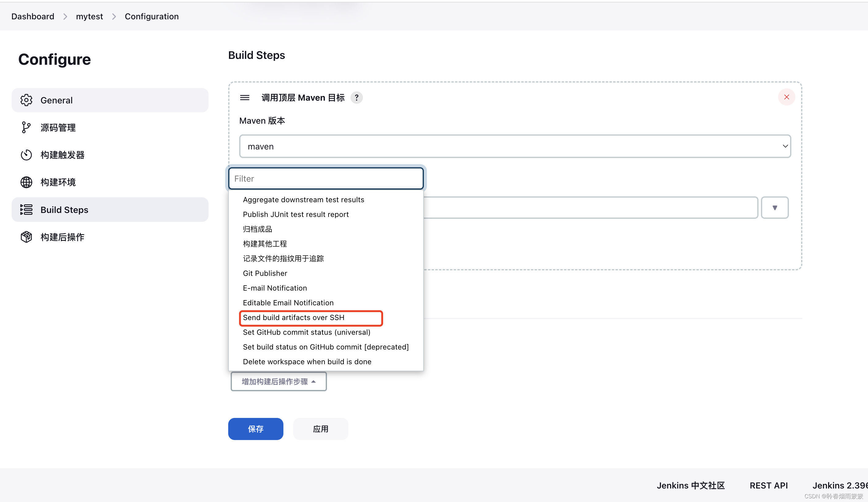Toggle the 增加构建后操作步骤 dropdown button
Image resolution: width=868 pixels, height=502 pixels.
(278, 381)
